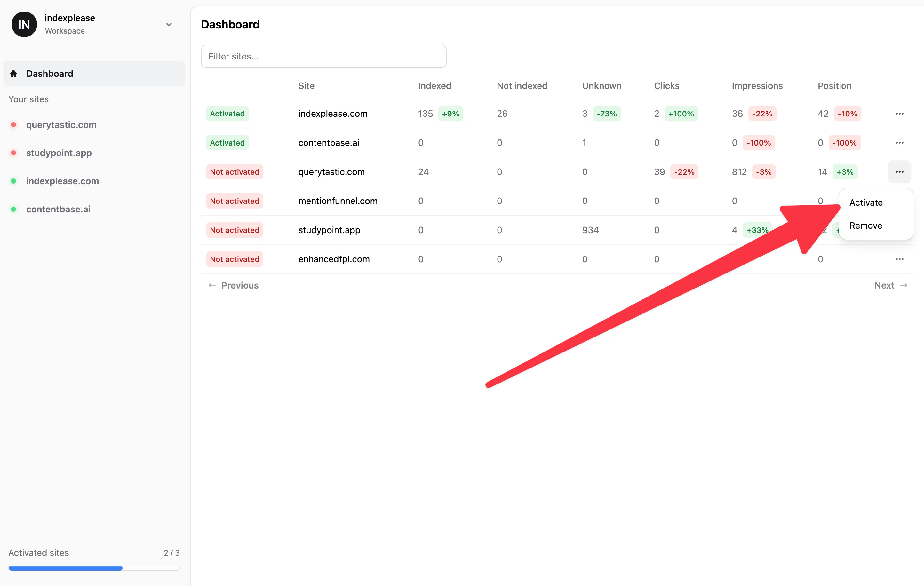924x586 pixels.
Task: Select Remove from the context menu
Action: [x=865, y=226]
